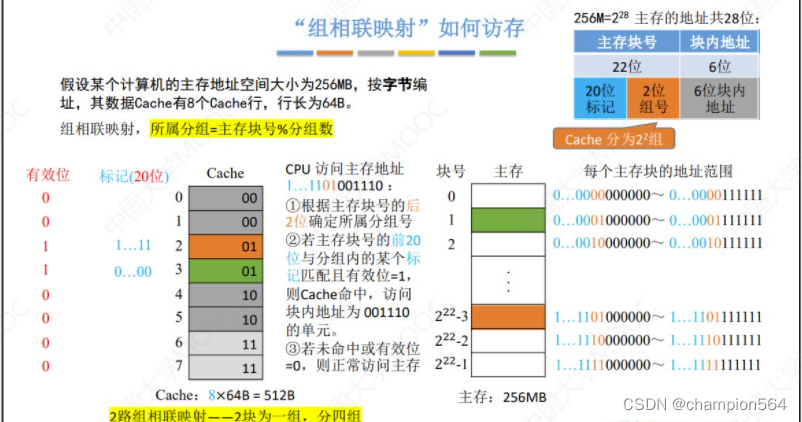Click the red 有效位 column heading
This screenshot has width=802, height=422.
coord(48,175)
